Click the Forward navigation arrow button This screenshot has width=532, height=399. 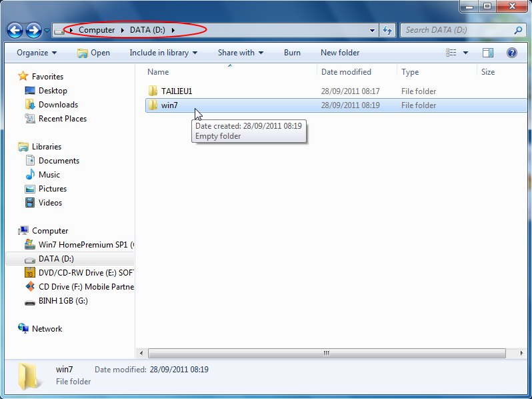(x=33, y=30)
